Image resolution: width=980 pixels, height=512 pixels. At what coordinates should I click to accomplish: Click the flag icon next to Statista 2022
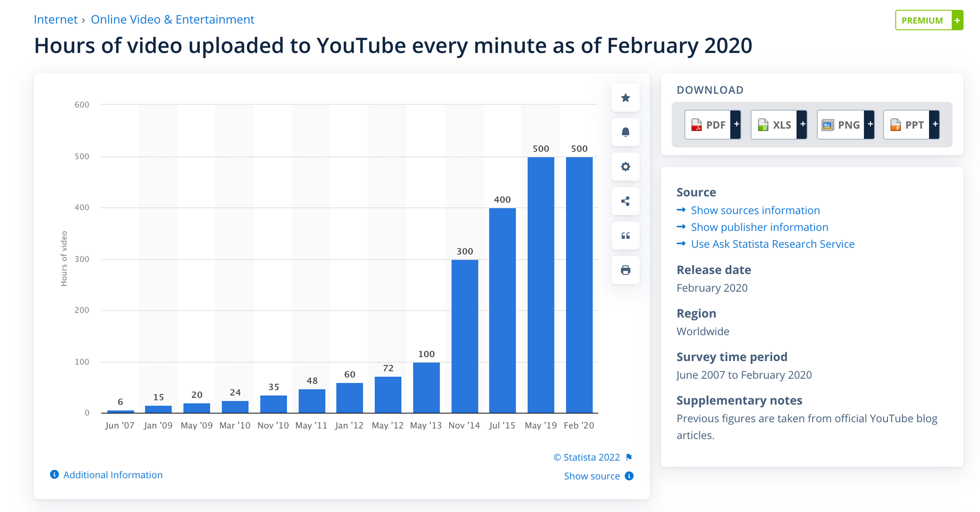point(629,457)
